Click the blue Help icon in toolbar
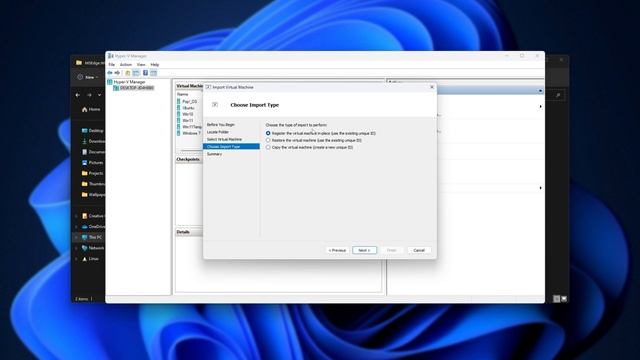 pos(145,73)
